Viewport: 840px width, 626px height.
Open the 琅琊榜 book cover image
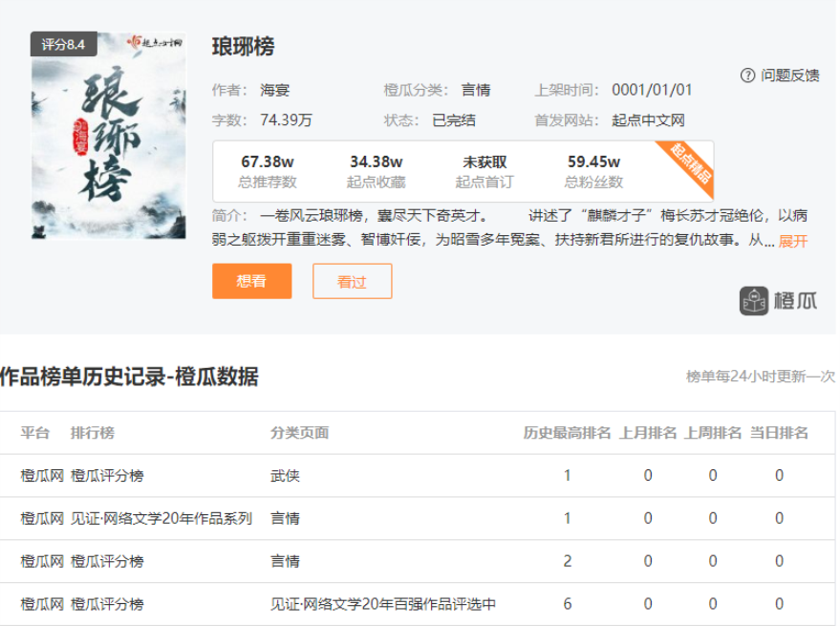click(x=109, y=136)
